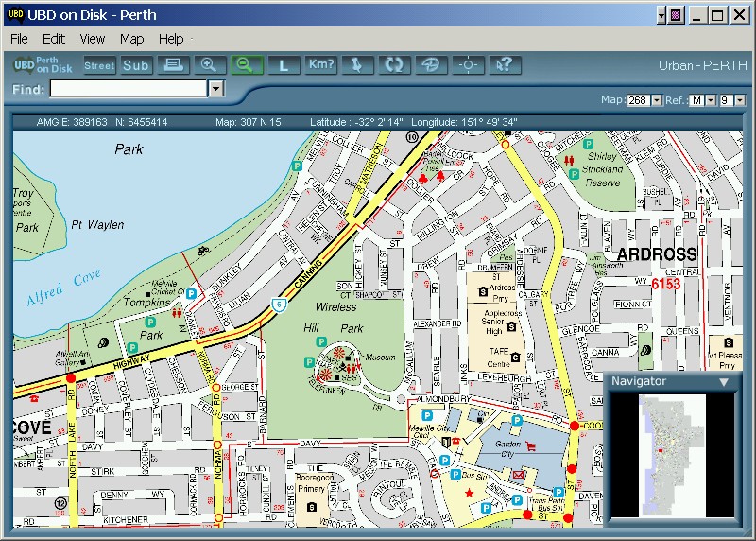Click the title bar small dropdown arrow

(661, 15)
